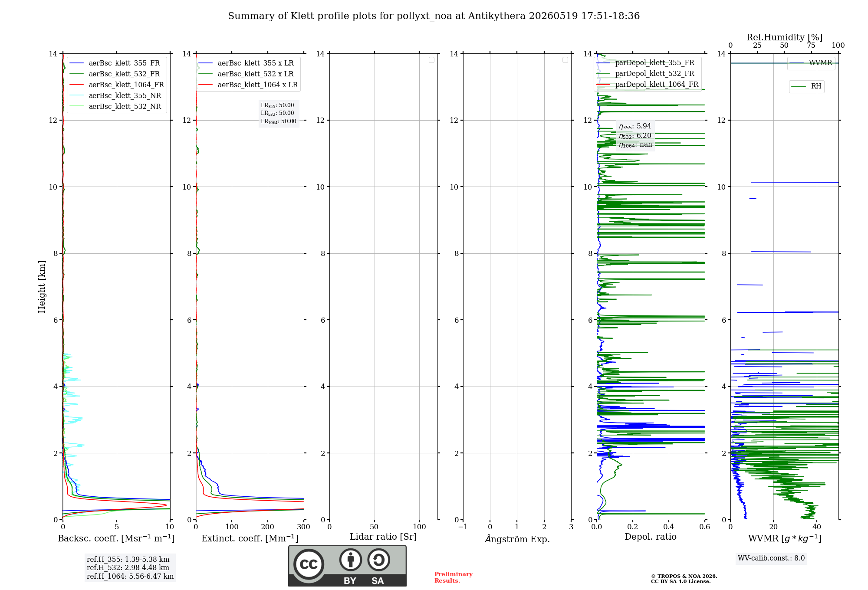
Task: Click legend entry aerBsc_klett_355_NR
Action: [x=125, y=96]
